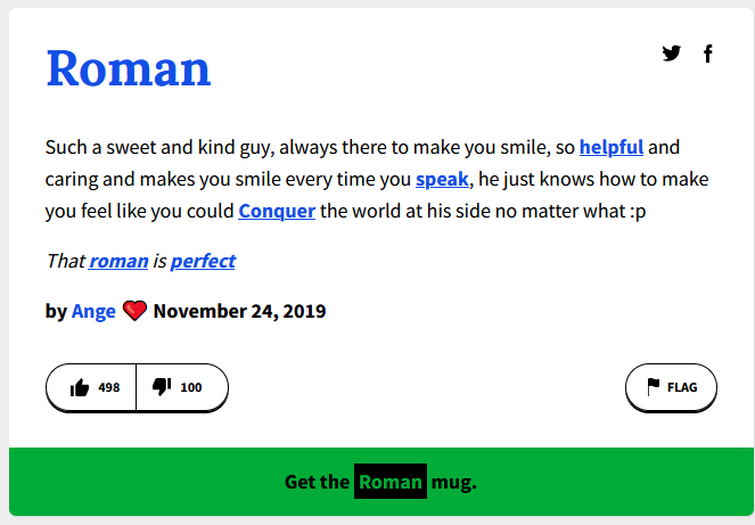Image resolution: width=755 pixels, height=525 pixels.
Task: Visit the 'Conquer' hyperlink
Action: (277, 211)
